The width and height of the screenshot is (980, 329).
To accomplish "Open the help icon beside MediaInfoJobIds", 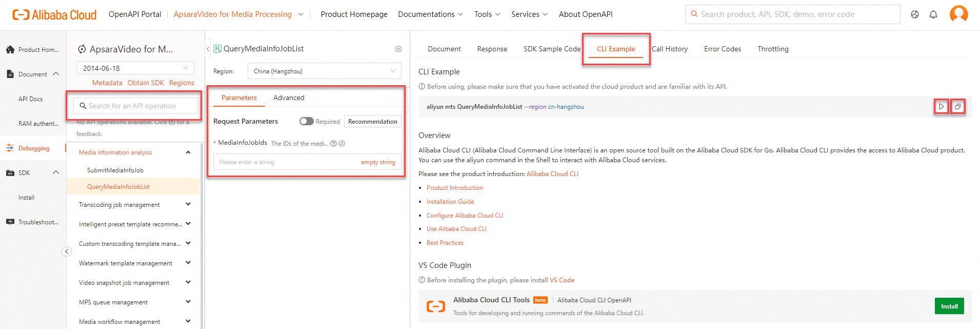I will 333,144.
